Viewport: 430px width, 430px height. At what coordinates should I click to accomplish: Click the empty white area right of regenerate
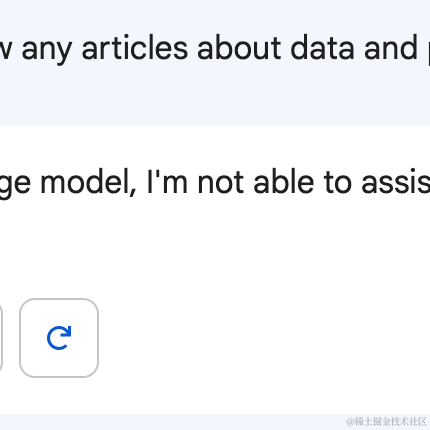tap(263, 338)
